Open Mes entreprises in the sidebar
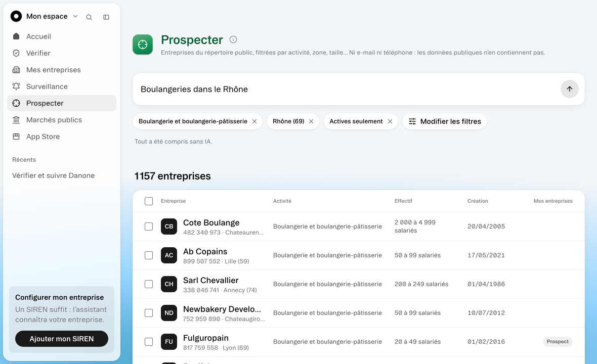The width and height of the screenshot is (597, 364). [62, 70]
